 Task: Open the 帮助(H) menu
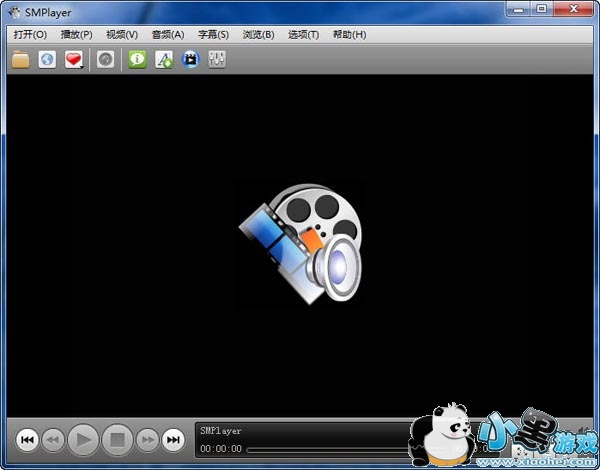(x=349, y=35)
